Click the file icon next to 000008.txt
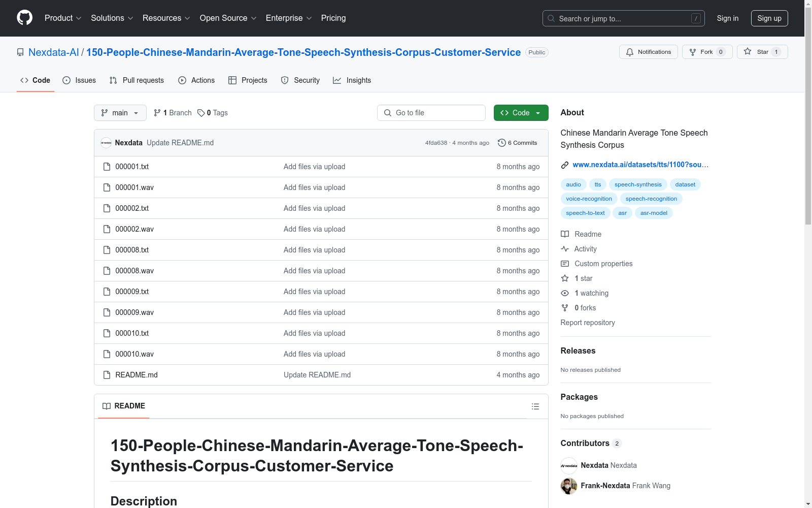Screen dimensions: 812x508 coord(107,250)
